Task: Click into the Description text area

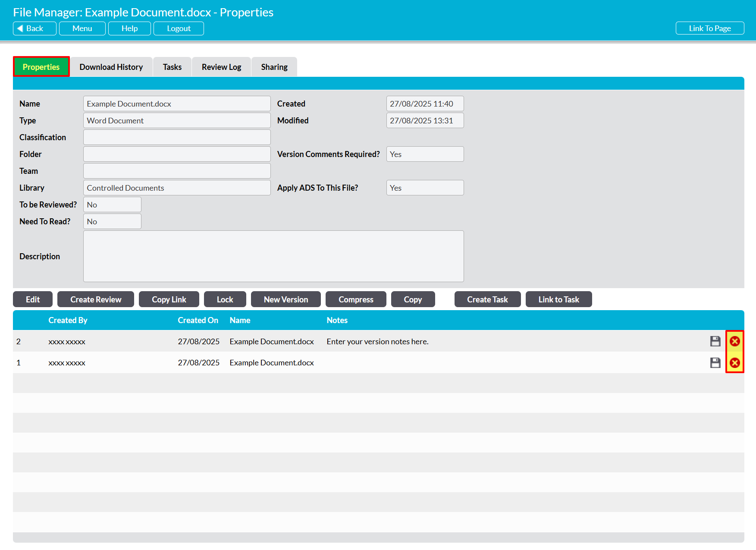Action: click(273, 256)
